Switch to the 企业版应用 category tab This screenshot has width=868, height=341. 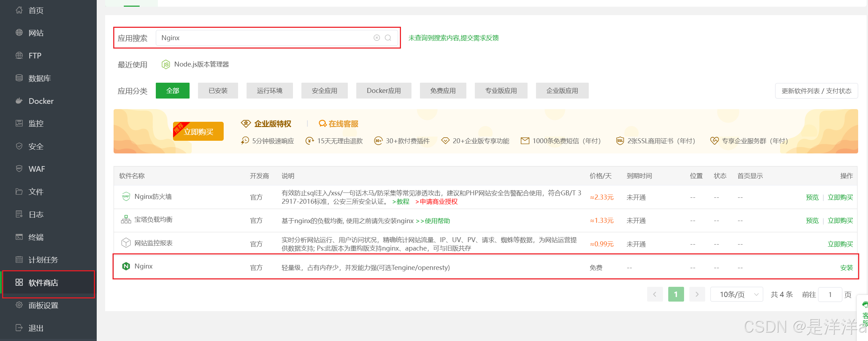pos(562,90)
